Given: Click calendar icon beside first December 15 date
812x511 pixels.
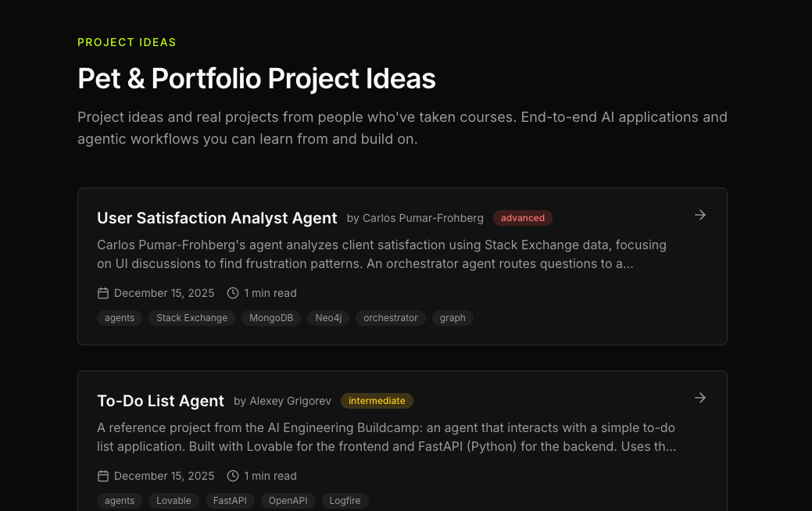Looking at the screenshot, I should point(103,293).
